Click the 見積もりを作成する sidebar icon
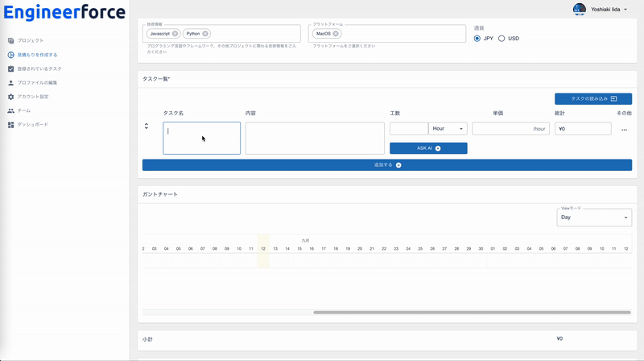This screenshot has width=644, height=361. tap(10, 55)
